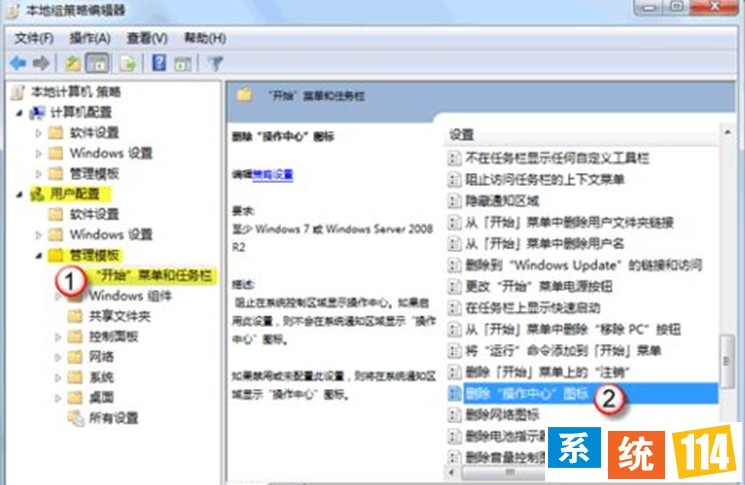Click the up one level folder icon
745x485 pixels.
click(x=72, y=63)
